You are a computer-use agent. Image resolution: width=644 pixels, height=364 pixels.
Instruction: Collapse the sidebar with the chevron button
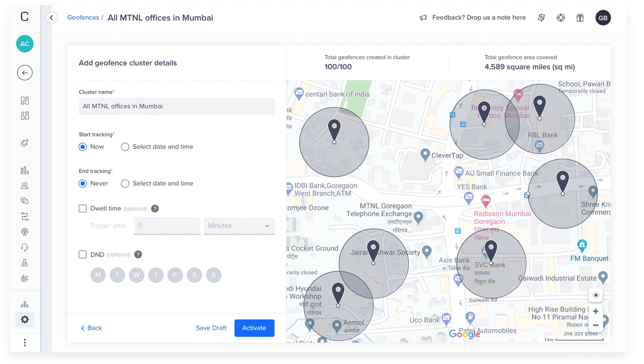(x=51, y=18)
